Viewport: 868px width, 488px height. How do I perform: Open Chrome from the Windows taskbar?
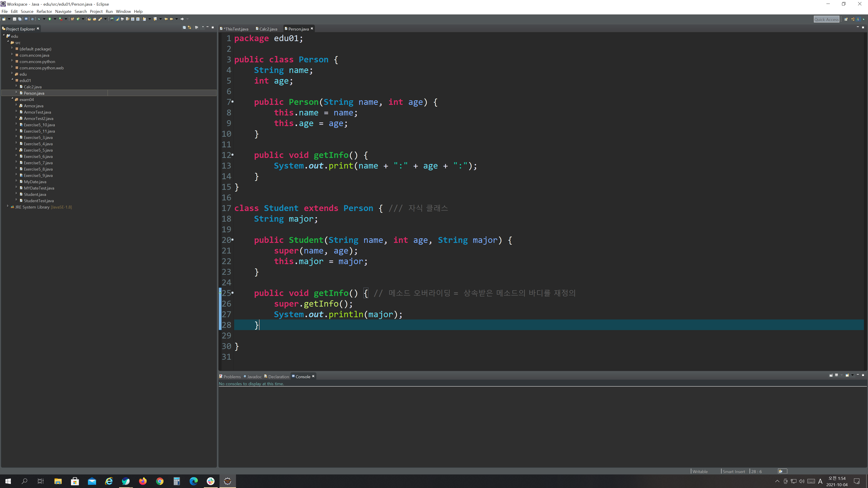160,481
